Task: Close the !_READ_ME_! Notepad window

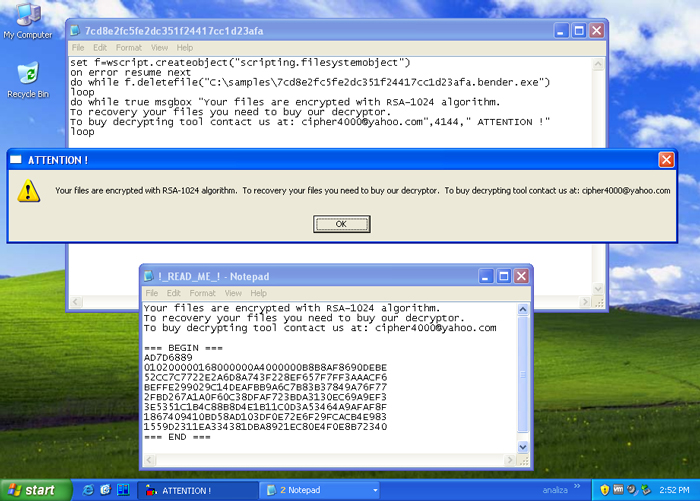Action: (521, 276)
